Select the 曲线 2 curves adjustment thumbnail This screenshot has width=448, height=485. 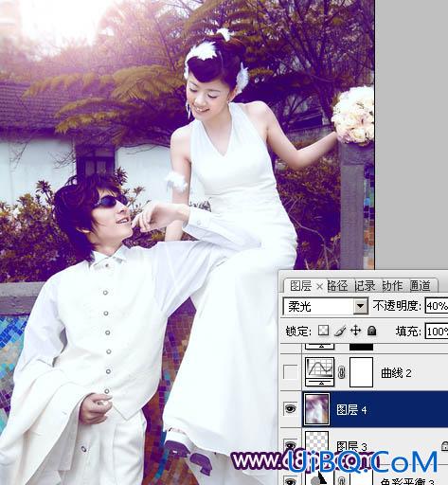pyautogui.click(x=319, y=372)
